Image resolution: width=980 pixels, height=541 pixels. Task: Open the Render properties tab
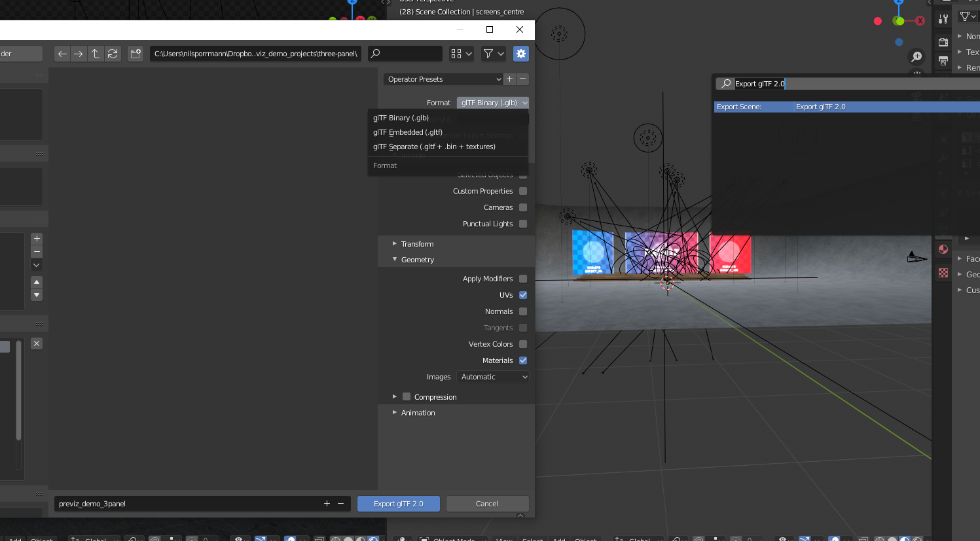943,42
